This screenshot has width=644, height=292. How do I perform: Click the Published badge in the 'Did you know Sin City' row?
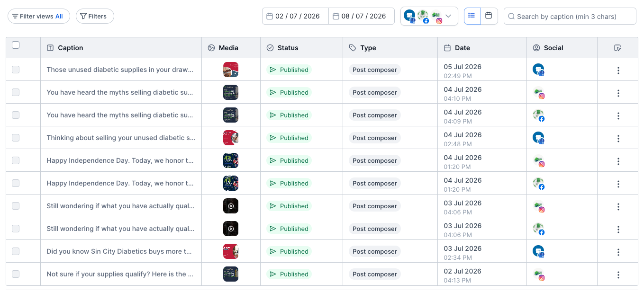289,251
